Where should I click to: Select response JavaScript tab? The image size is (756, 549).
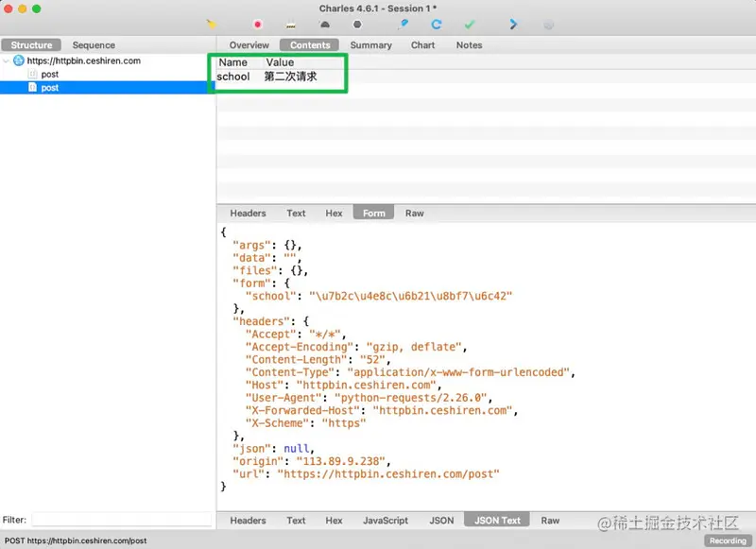[x=386, y=520]
